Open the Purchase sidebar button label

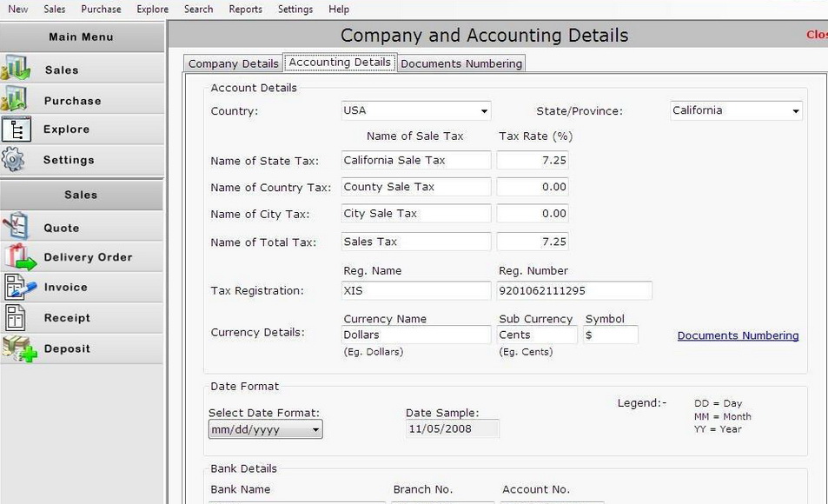pyautogui.click(x=72, y=101)
